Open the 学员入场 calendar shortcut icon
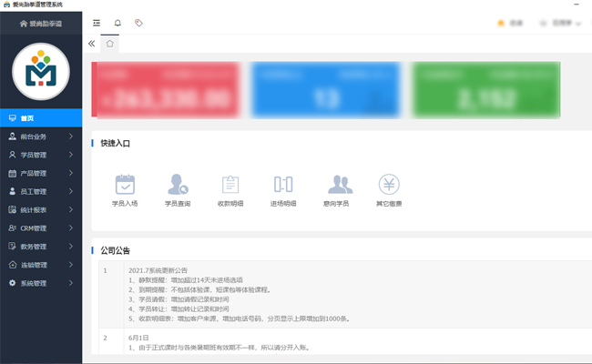Viewport: 592px width, 364px height. pyautogui.click(x=125, y=185)
